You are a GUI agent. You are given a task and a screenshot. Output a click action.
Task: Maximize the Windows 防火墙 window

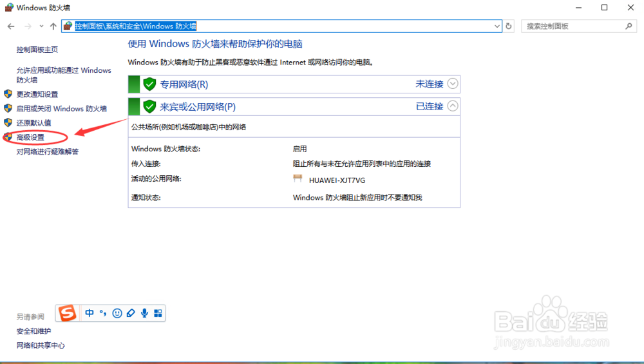[x=604, y=7]
